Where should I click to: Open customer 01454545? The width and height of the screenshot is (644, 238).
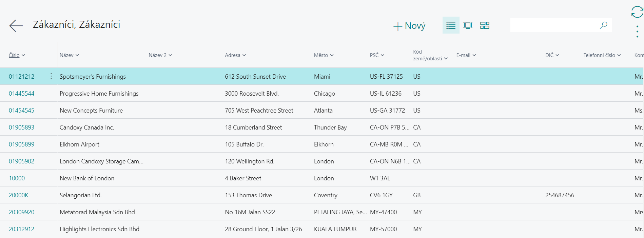click(22, 111)
